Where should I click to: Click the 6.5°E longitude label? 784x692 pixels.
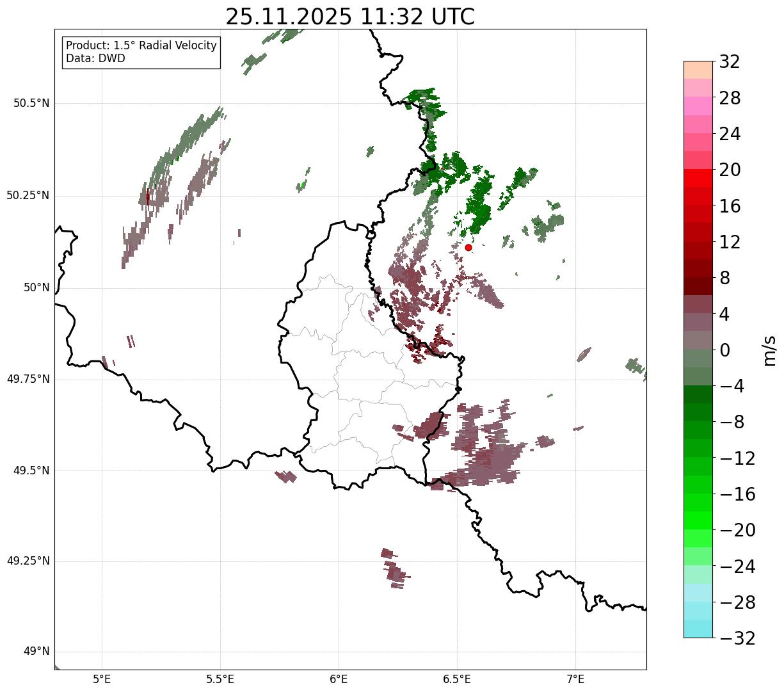[x=457, y=679]
